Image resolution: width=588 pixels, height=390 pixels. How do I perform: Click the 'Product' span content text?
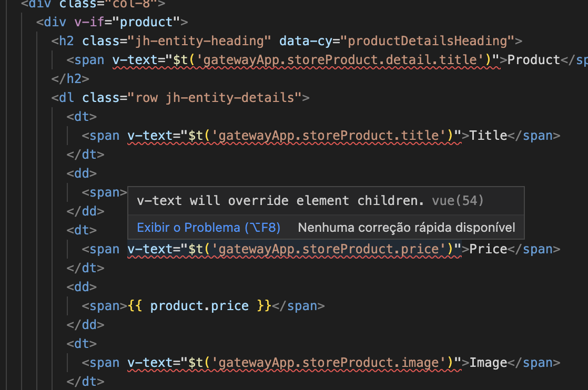534,60
